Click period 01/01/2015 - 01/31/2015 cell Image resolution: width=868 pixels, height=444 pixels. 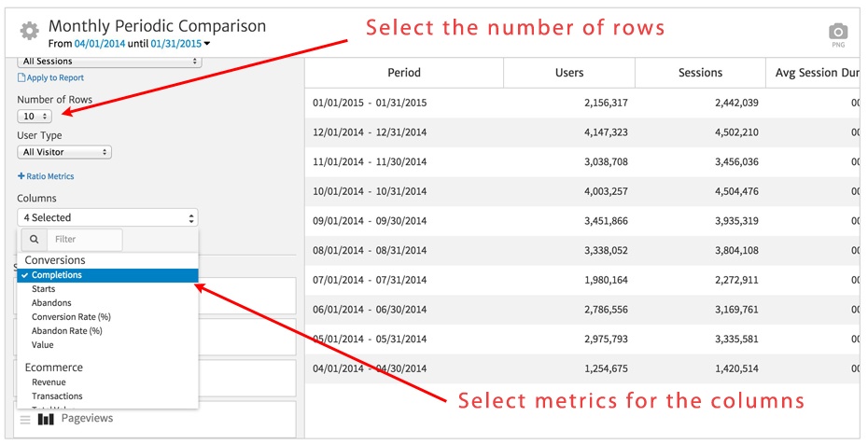click(370, 103)
